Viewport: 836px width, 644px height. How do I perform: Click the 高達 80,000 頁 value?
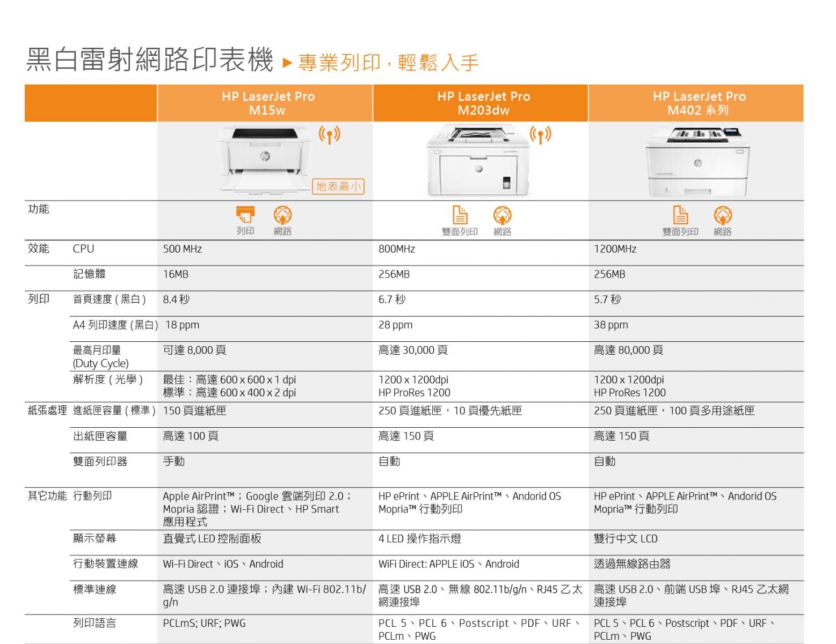click(x=628, y=350)
